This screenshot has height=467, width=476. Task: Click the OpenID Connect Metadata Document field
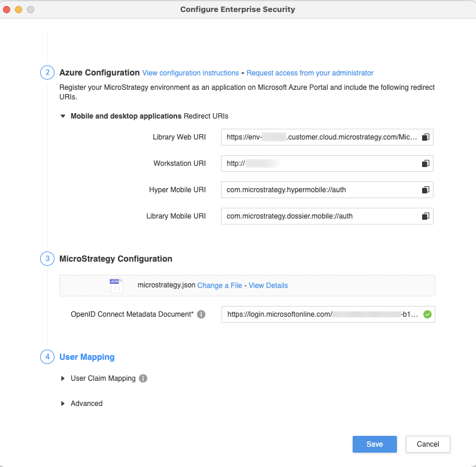[x=320, y=314]
